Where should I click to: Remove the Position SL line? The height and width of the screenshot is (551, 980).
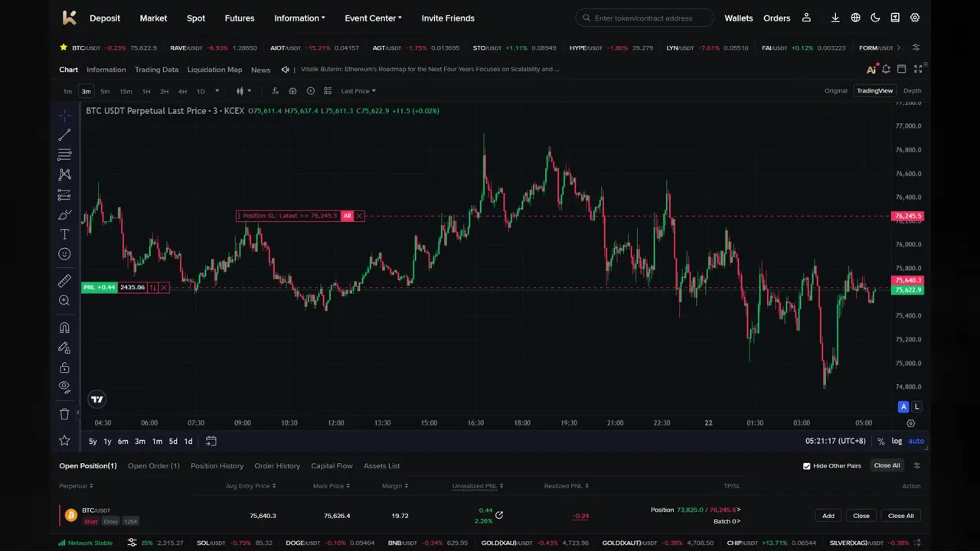click(359, 216)
